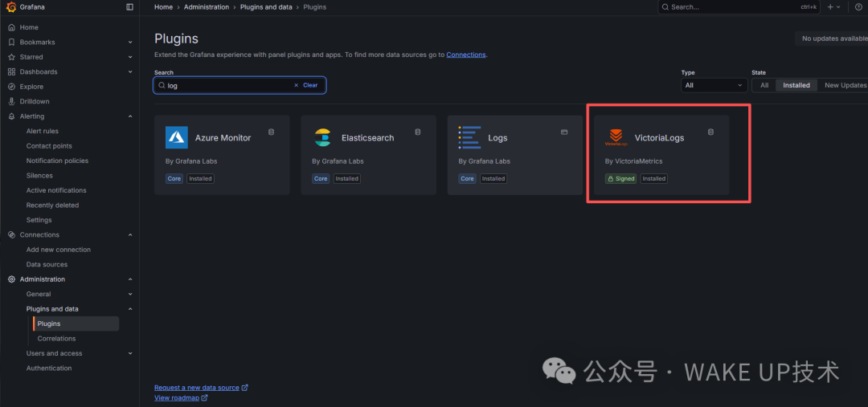Screen dimensions: 868x407
Task: Open Active notifications in sidebar
Action: (x=56, y=190)
